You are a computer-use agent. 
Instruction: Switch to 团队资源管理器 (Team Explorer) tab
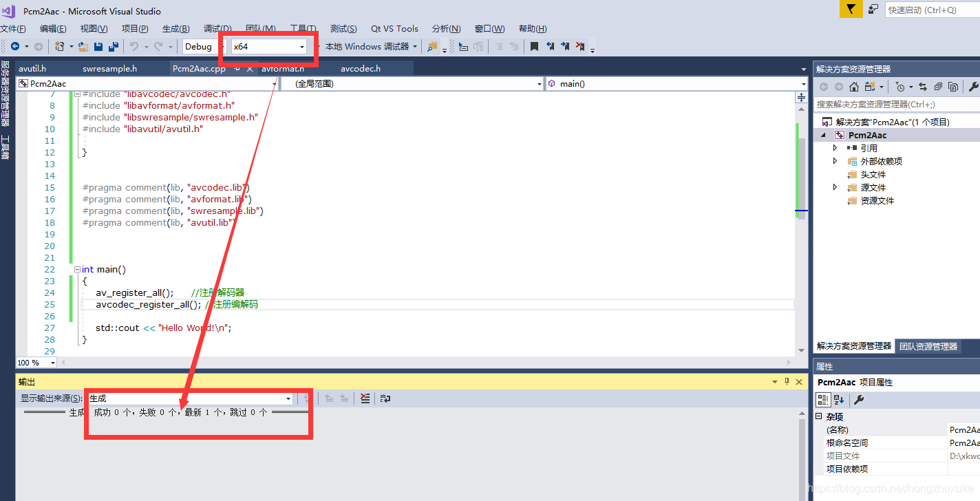coord(928,346)
